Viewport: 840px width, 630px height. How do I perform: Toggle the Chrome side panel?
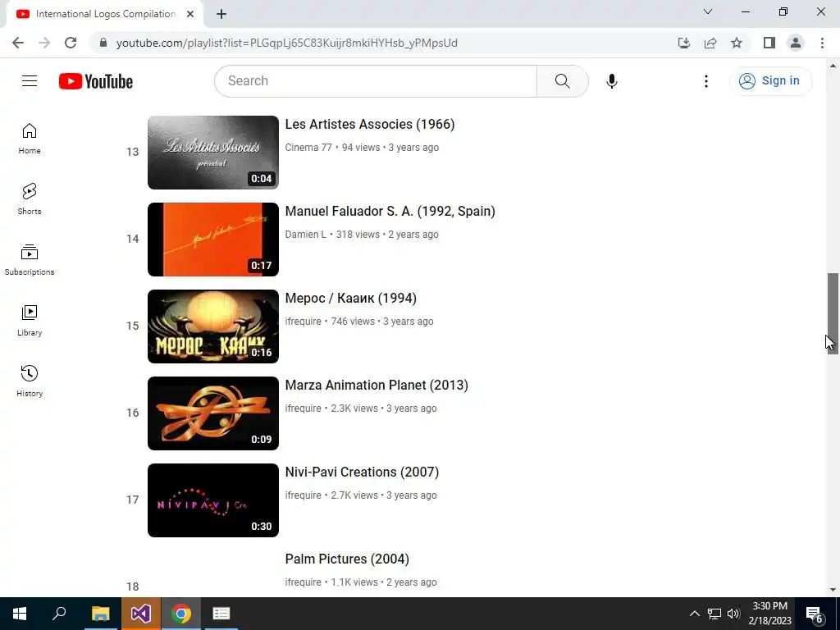tap(769, 43)
